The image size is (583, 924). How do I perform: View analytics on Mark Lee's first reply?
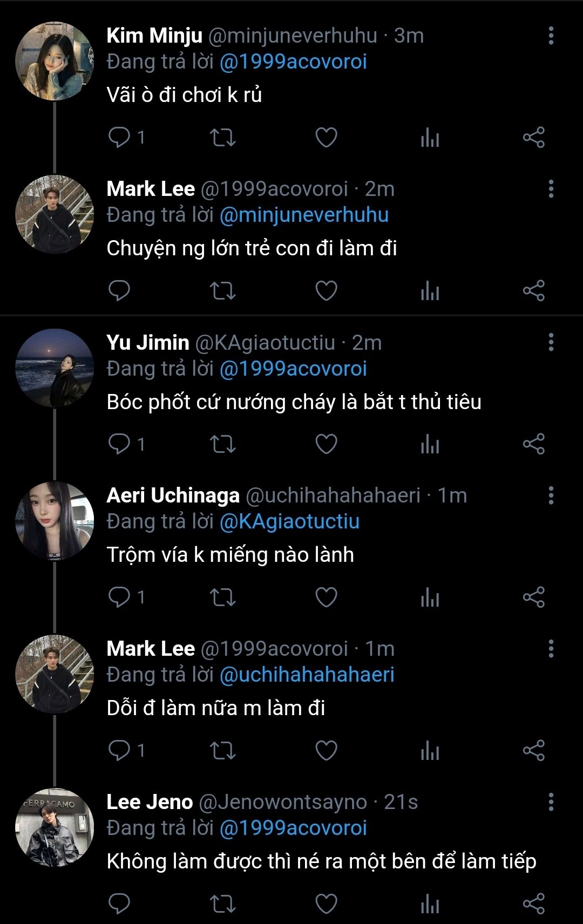(x=430, y=291)
